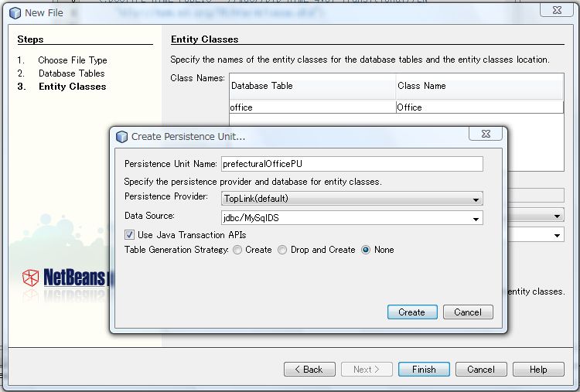
Task: Select the Create table generation strategy
Action: pos(237,250)
